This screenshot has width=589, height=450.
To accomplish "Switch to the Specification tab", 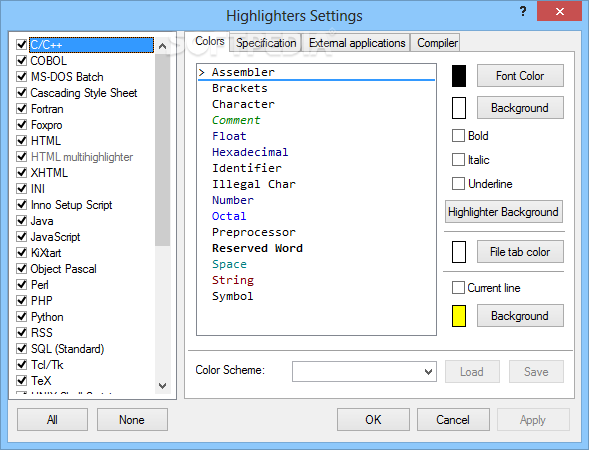I will click(x=266, y=43).
